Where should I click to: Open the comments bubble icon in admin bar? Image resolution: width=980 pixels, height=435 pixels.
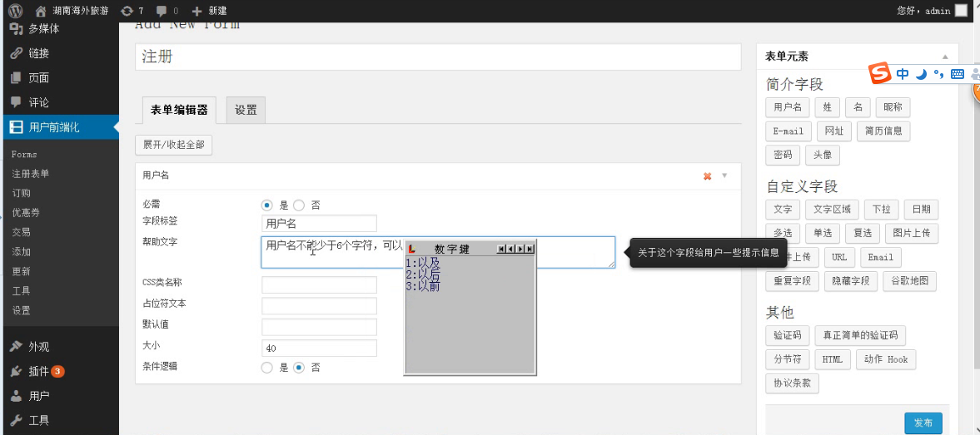(162, 11)
